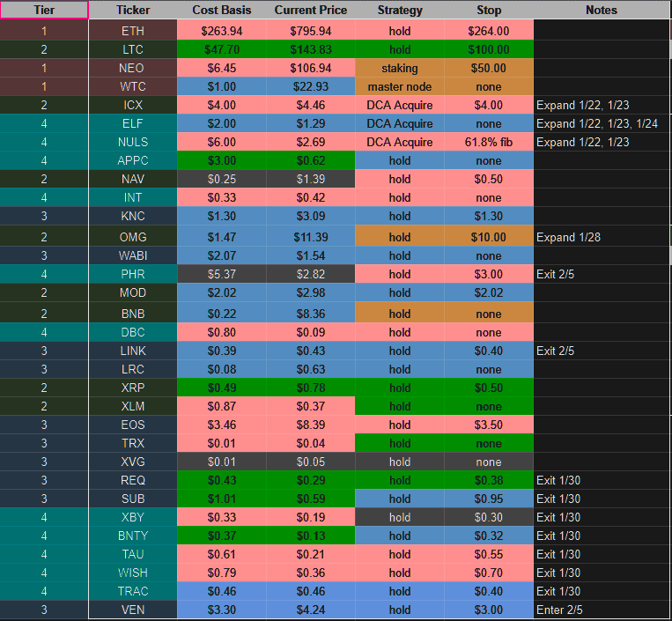The width and height of the screenshot is (672, 621).
Task: Click the Expand 1/28 note cell
Action: coord(602,237)
